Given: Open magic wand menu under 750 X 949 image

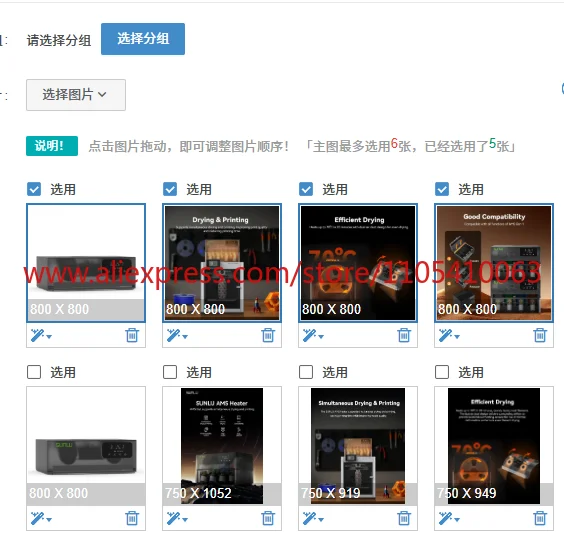Looking at the screenshot, I should tap(449, 518).
